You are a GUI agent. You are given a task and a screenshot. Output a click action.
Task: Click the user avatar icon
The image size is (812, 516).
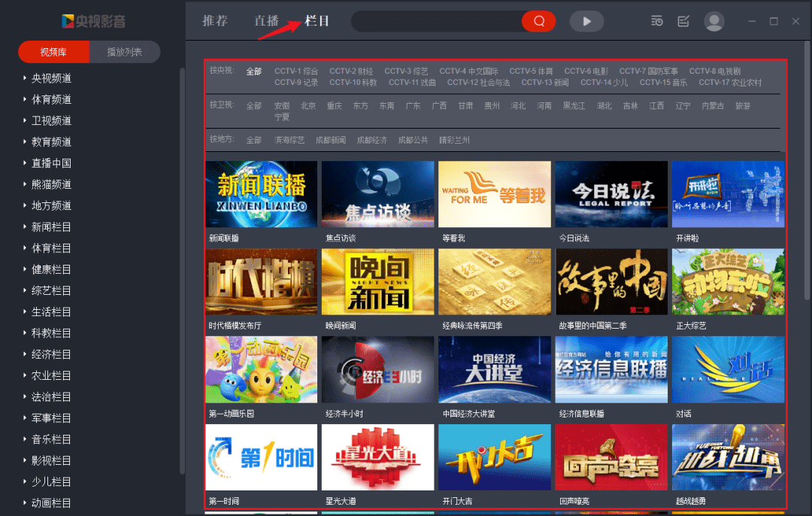coord(714,21)
